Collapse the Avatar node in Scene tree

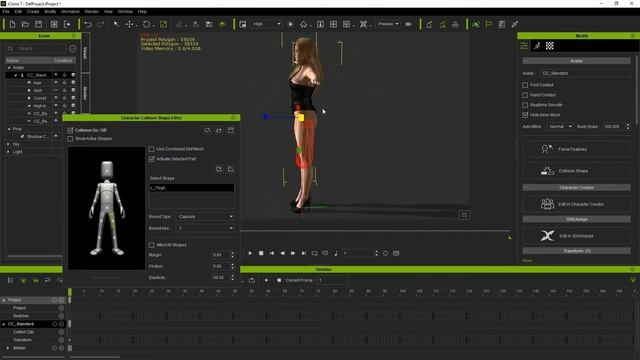pyautogui.click(x=9, y=68)
